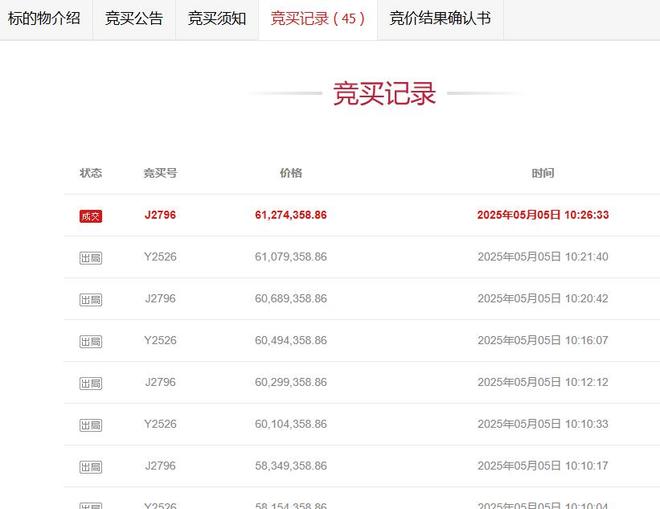The width and height of the screenshot is (660, 509).
Task: Click the red 成交 status badge
Action: [90, 216]
